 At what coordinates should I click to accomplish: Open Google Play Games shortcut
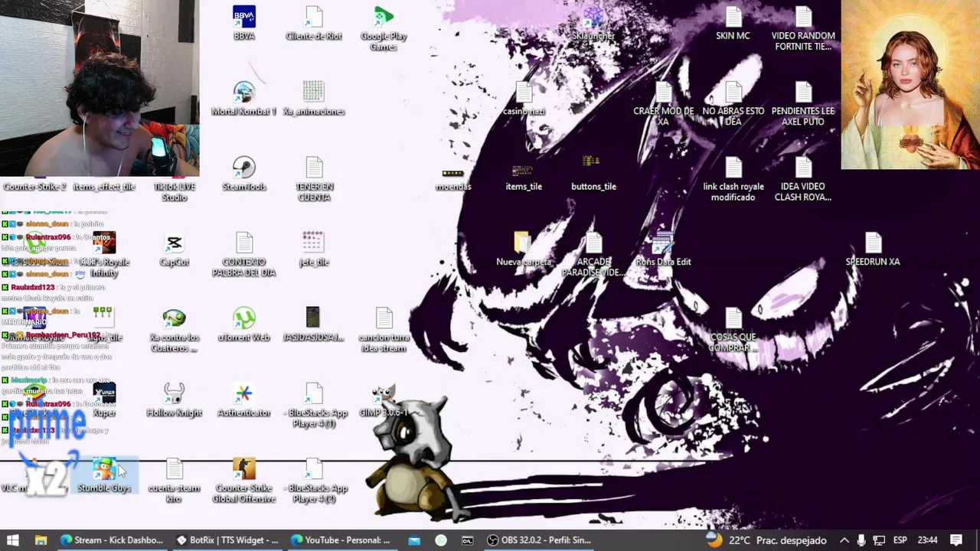(384, 28)
